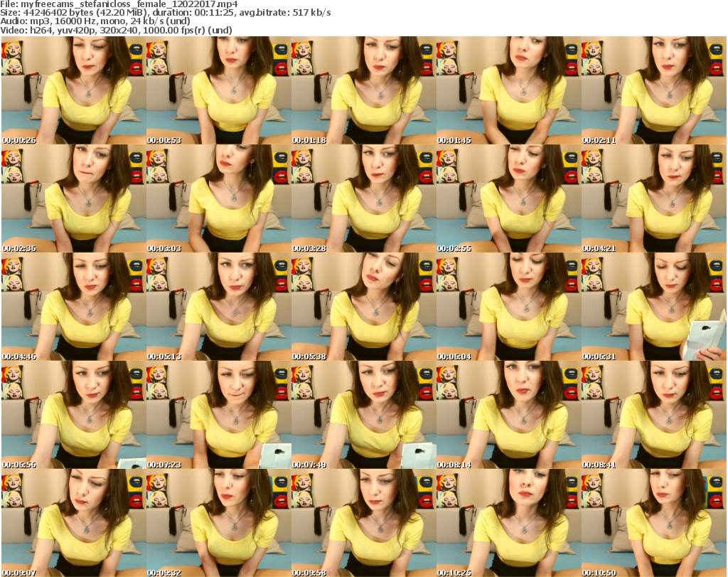
Task: Click the 'Size: 44246402 bytes' info line
Action: (x=165, y=13)
